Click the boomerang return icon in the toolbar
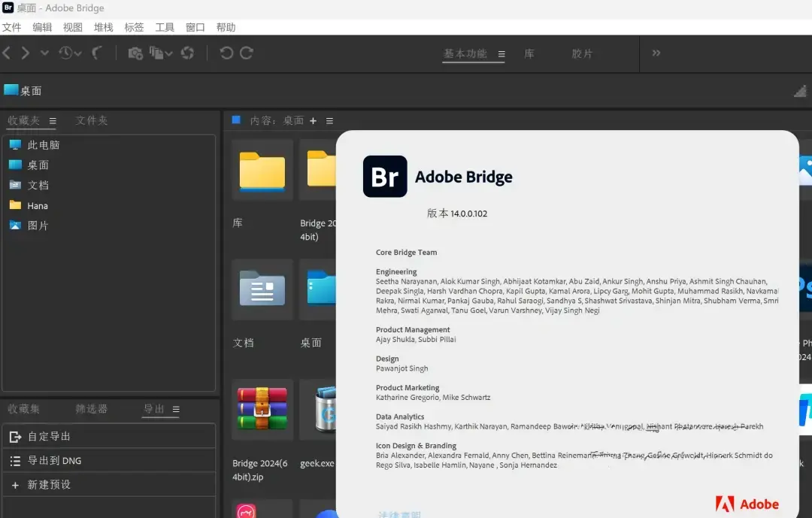Image resolution: width=812 pixels, height=518 pixels. pos(97,53)
